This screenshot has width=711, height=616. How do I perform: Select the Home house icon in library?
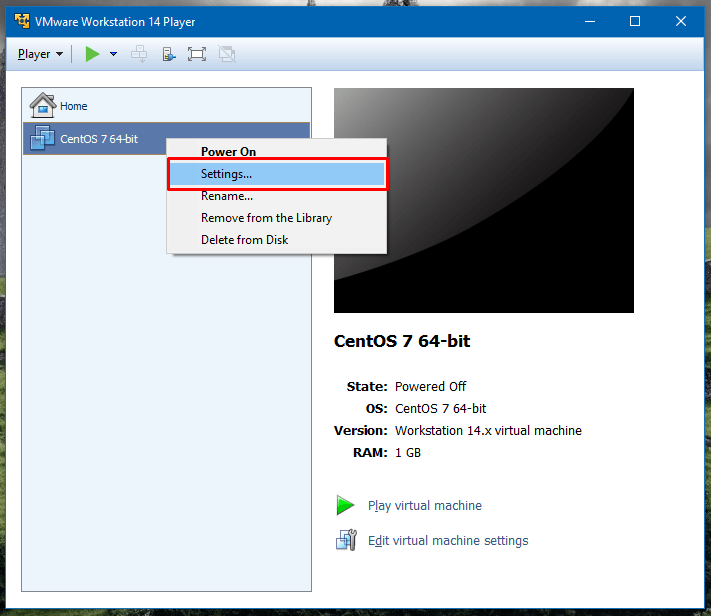(x=43, y=105)
